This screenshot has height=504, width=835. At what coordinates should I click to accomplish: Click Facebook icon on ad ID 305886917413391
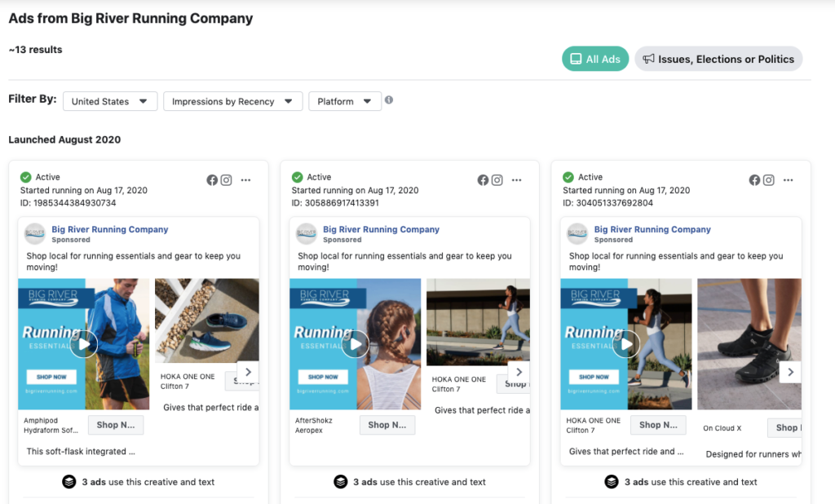pos(483,180)
